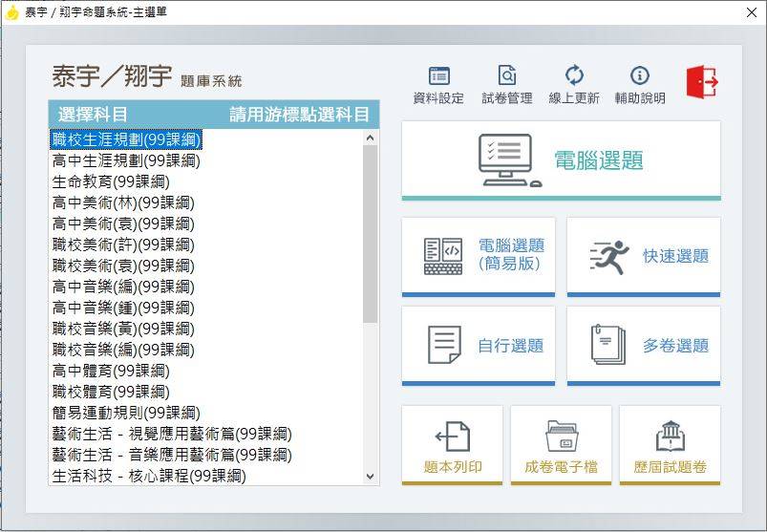Select 職校體育(99課綱) subject
Screen dimensions: 767x532
tap(111, 392)
